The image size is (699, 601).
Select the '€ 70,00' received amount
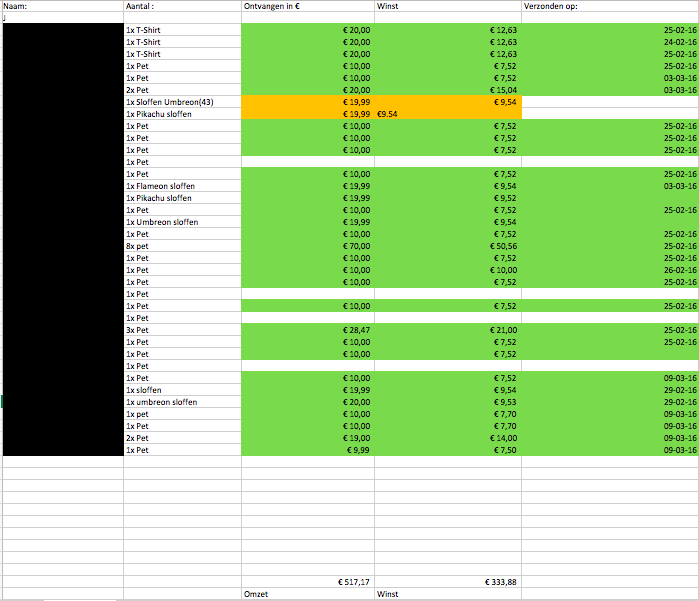[308, 246]
